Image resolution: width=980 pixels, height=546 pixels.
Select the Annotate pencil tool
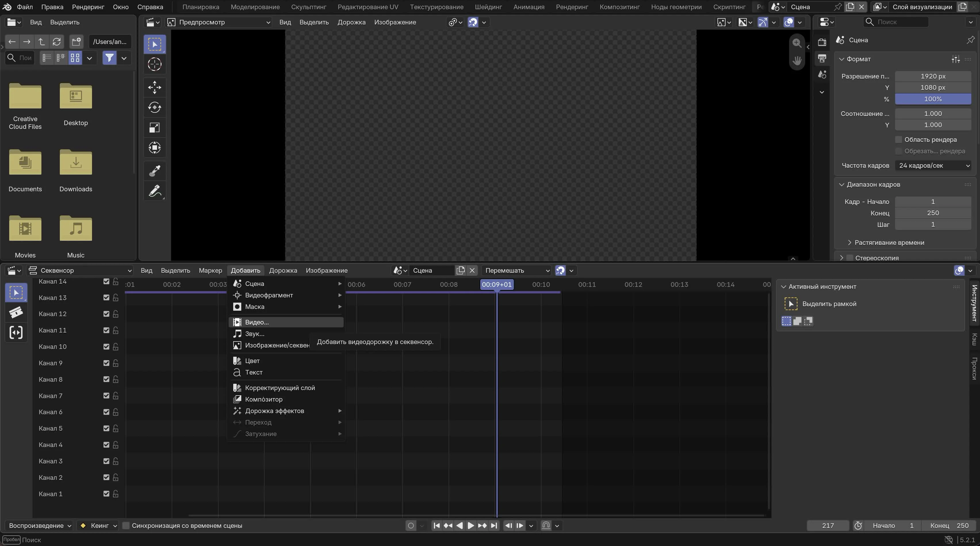pos(154,191)
